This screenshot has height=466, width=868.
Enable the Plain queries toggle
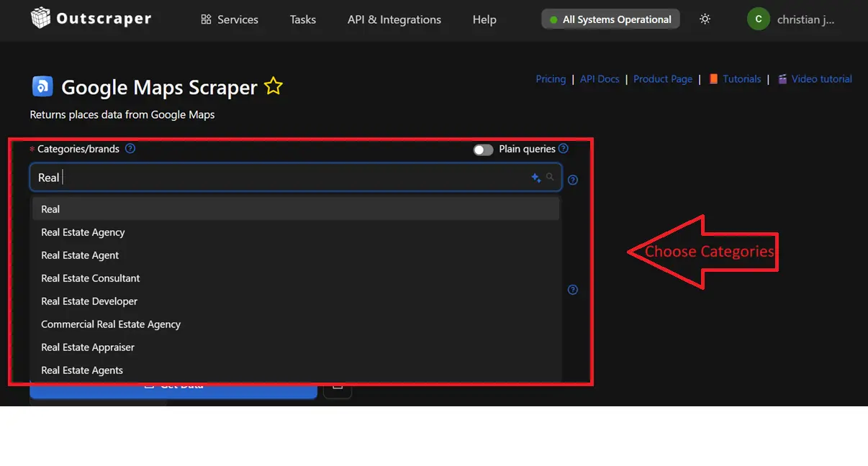coord(483,150)
